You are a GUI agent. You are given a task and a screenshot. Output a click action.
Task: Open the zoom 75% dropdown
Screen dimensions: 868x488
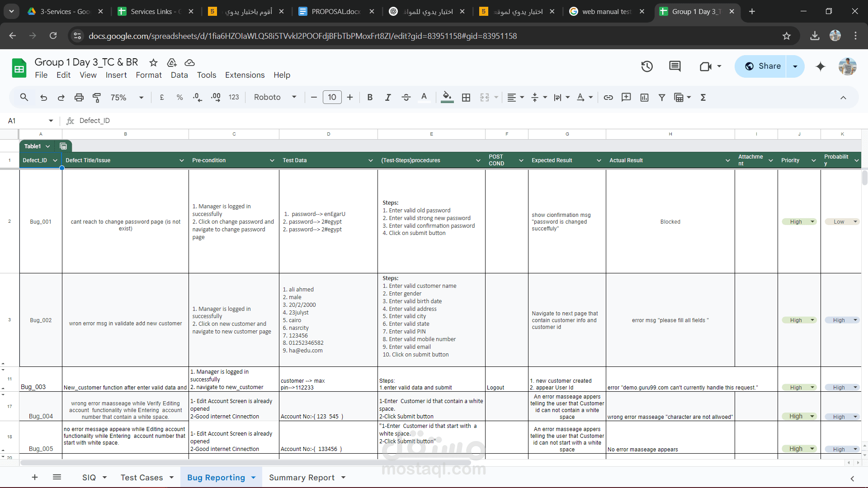(127, 97)
